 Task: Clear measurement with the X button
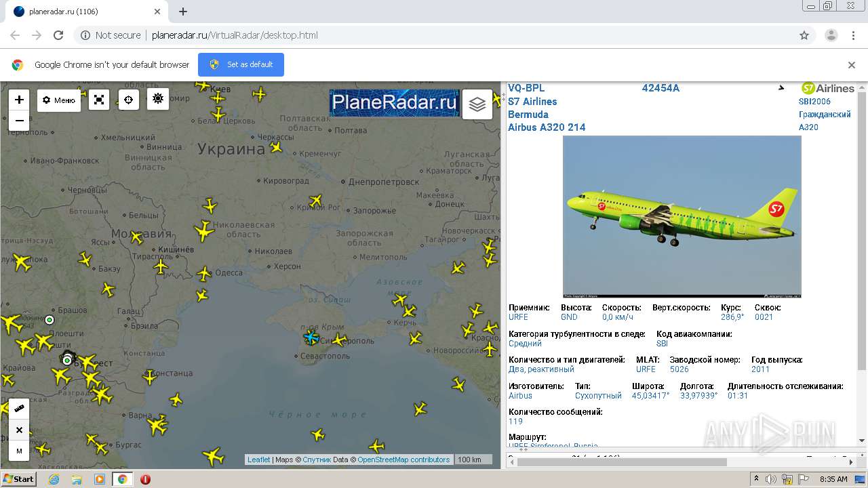click(x=19, y=430)
